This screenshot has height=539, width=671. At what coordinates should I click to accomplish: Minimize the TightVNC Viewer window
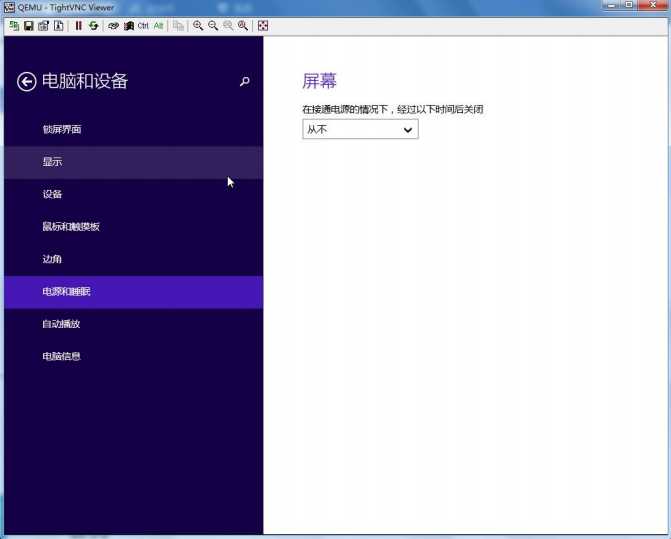tap(611, 5)
